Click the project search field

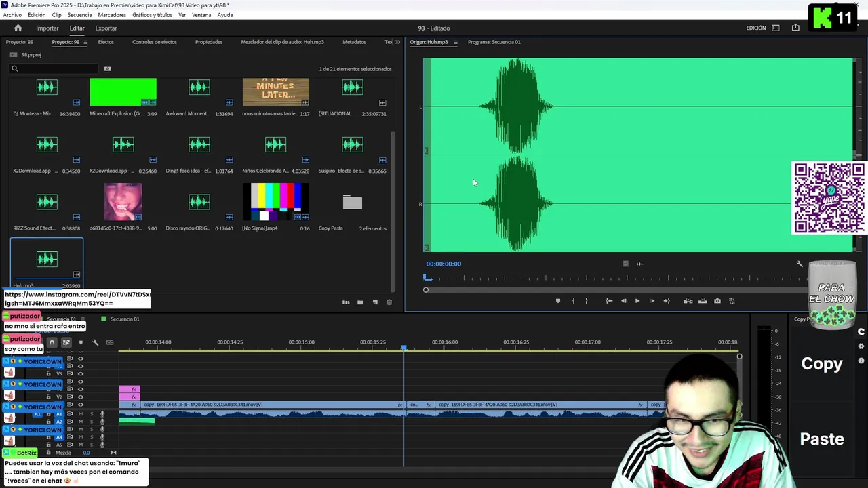(54, 68)
